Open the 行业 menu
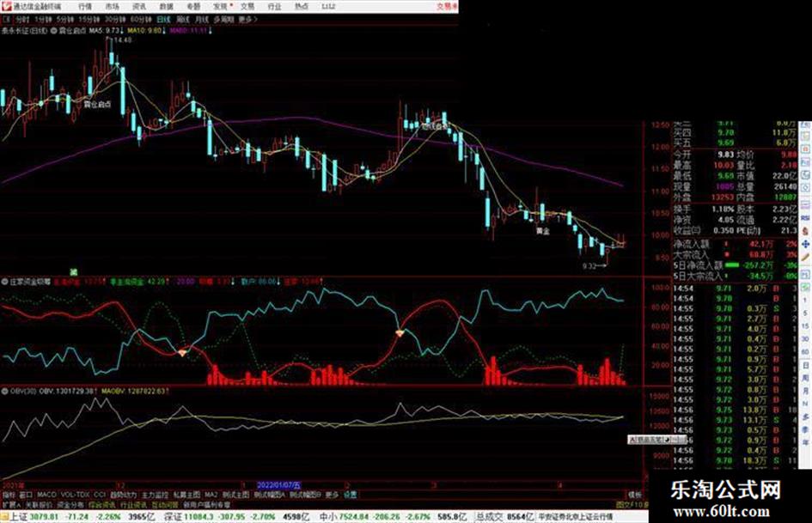812x523 pixels. pos(274,6)
